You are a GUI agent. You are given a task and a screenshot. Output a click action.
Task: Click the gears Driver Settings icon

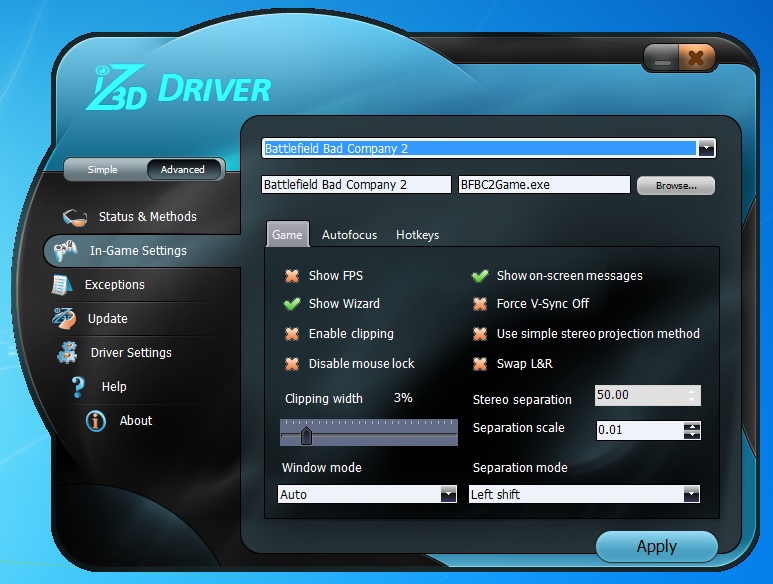[68, 352]
